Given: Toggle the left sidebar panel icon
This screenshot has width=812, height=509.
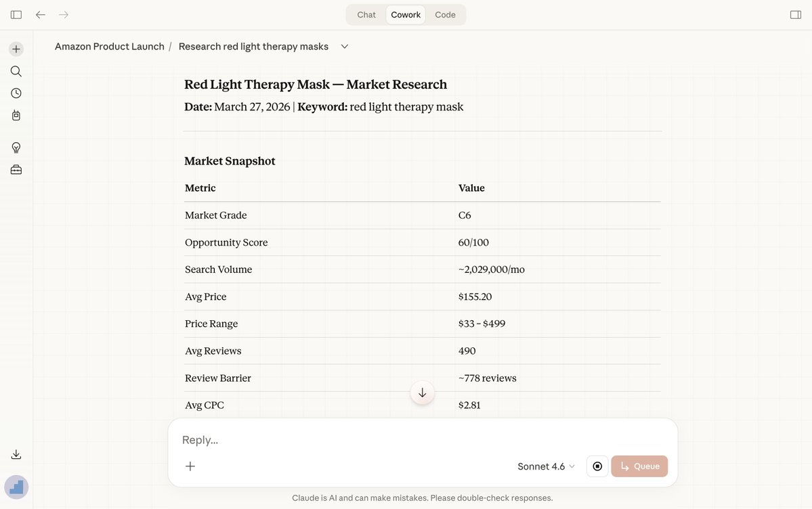Looking at the screenshot, I should click(16, 14).
